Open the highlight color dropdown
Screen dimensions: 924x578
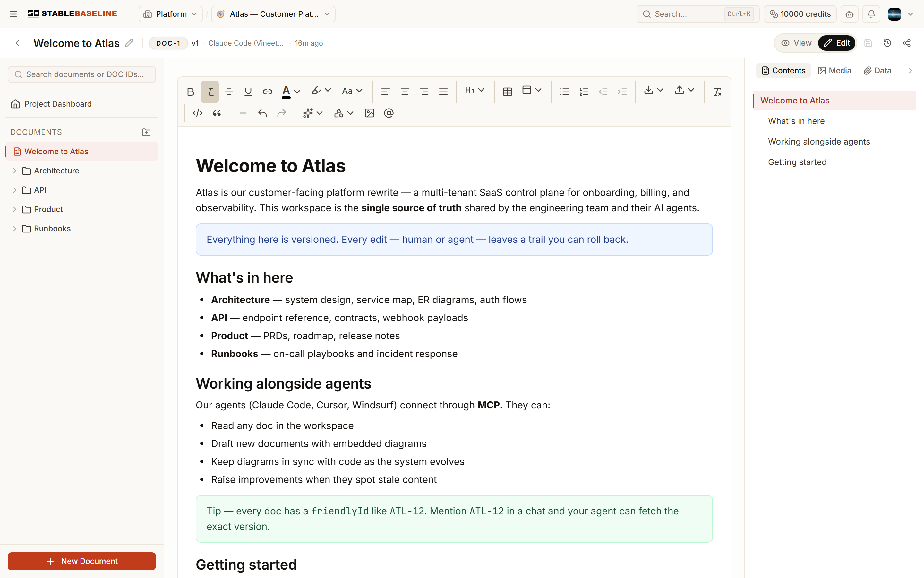[x=321, y=91]
